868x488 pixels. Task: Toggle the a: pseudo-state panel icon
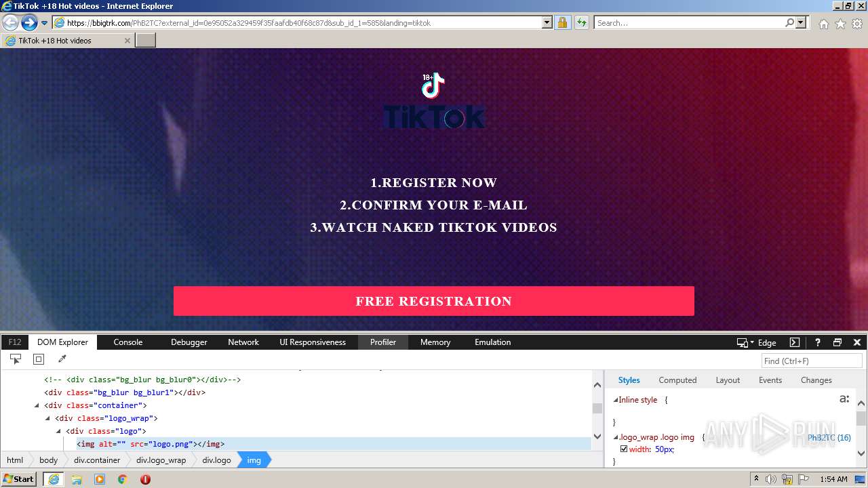click(844, 399)
